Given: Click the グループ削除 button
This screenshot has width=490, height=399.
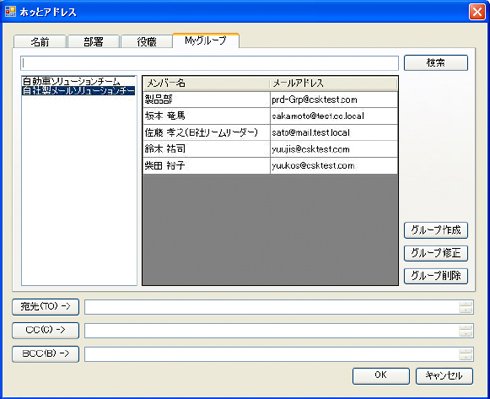Looking at the screenshot, I should pyautogui.click(x=436, y=276).
